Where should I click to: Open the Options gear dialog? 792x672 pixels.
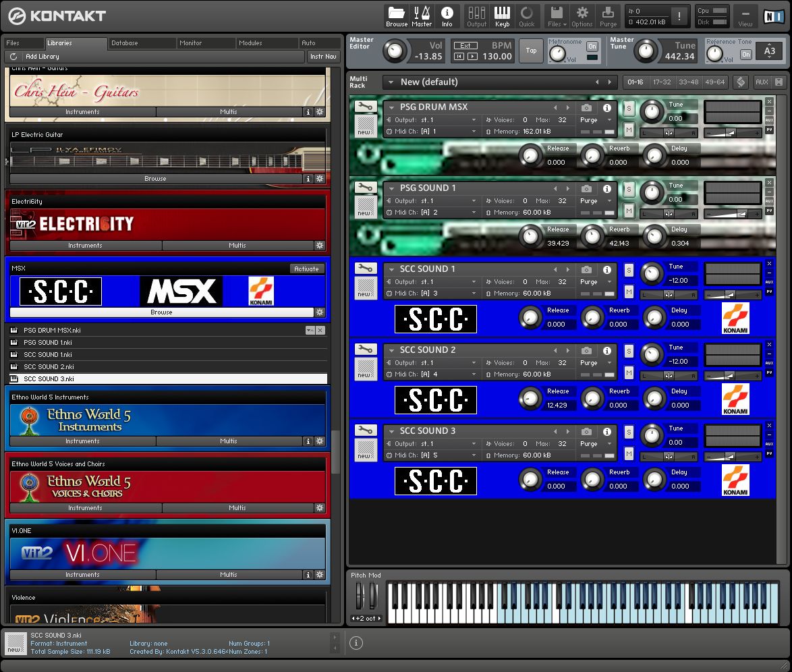tap(582, 16)
